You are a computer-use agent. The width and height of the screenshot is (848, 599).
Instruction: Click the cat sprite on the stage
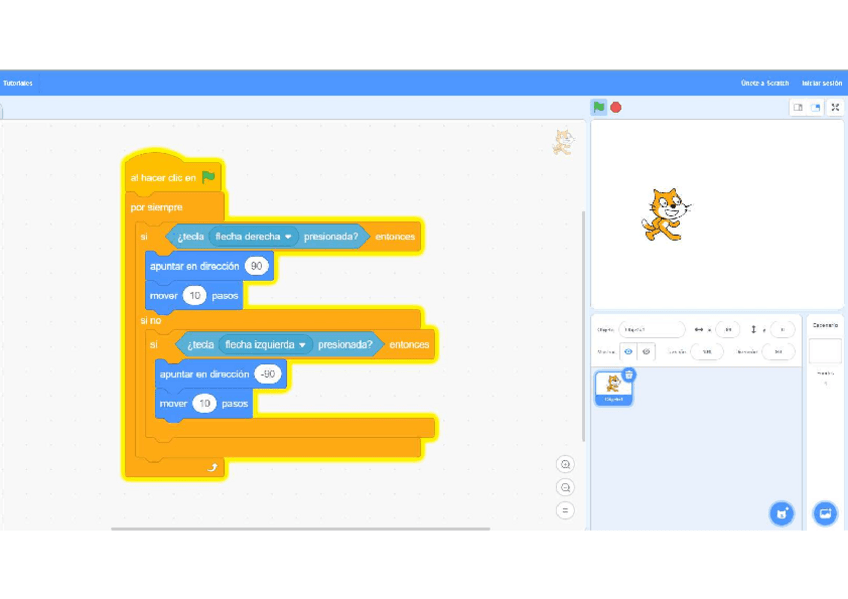click(666, 215)
